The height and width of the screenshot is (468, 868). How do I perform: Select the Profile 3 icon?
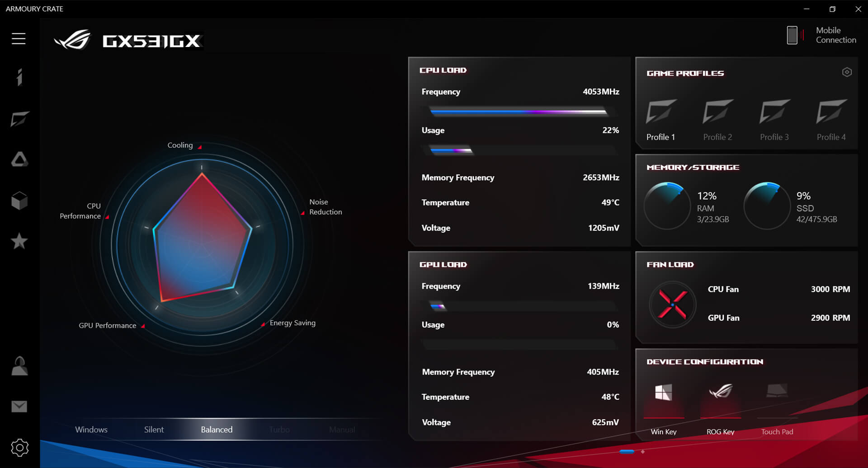(x=774, y=111)
